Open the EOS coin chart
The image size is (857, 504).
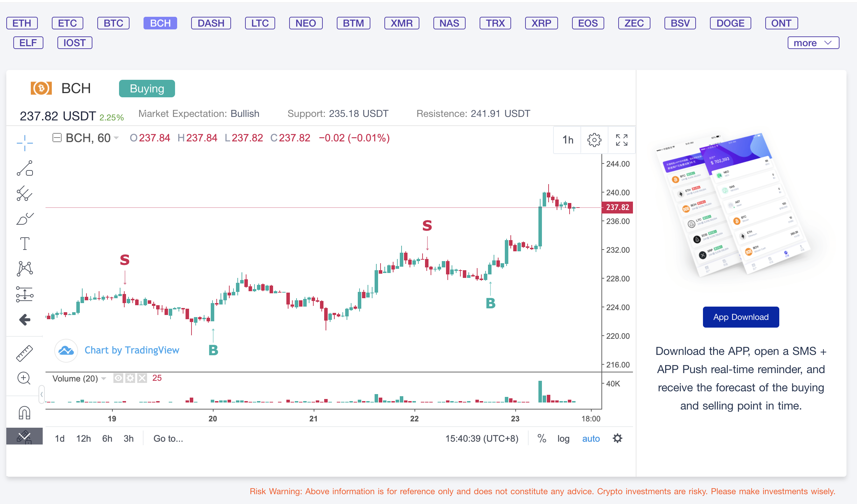pyautogui.click(x=588, y=23)
